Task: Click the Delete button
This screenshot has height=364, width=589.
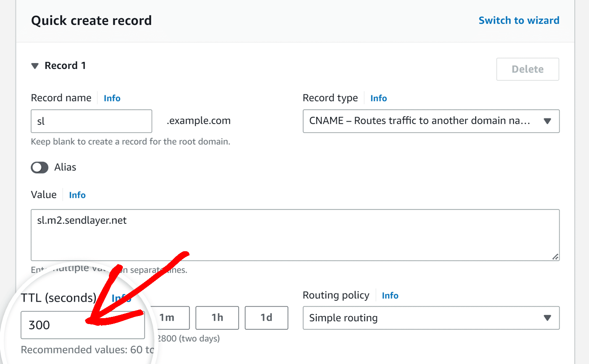Action: click(x=527, y=69)
